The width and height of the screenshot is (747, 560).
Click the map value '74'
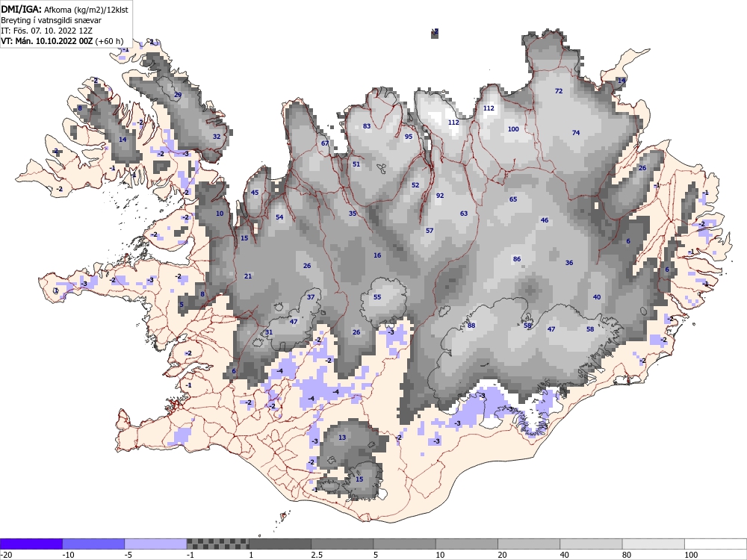[x=575, y=133]
